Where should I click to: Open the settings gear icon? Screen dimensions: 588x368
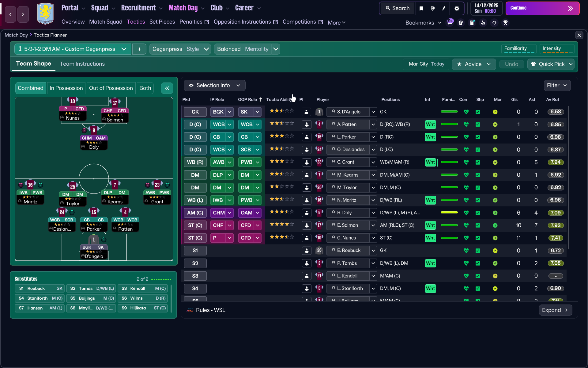(x=457, y=8)
